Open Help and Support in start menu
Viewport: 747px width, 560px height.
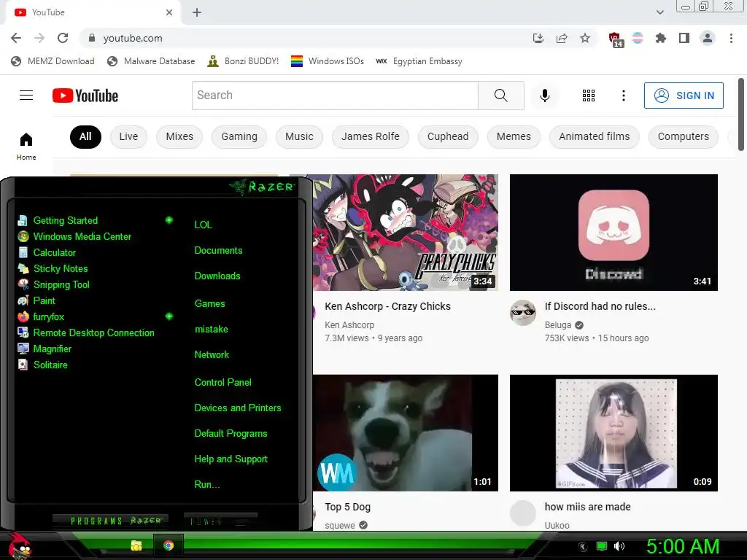[231, 459]
